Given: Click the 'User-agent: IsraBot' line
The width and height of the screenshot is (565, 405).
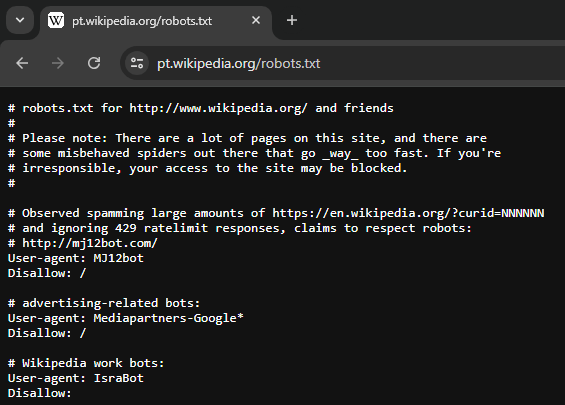Looking at the screenshot, I should [76, 378].
